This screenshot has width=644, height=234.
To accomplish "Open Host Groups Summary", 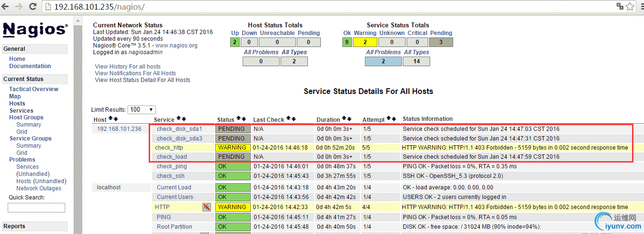I will point(29,125).
